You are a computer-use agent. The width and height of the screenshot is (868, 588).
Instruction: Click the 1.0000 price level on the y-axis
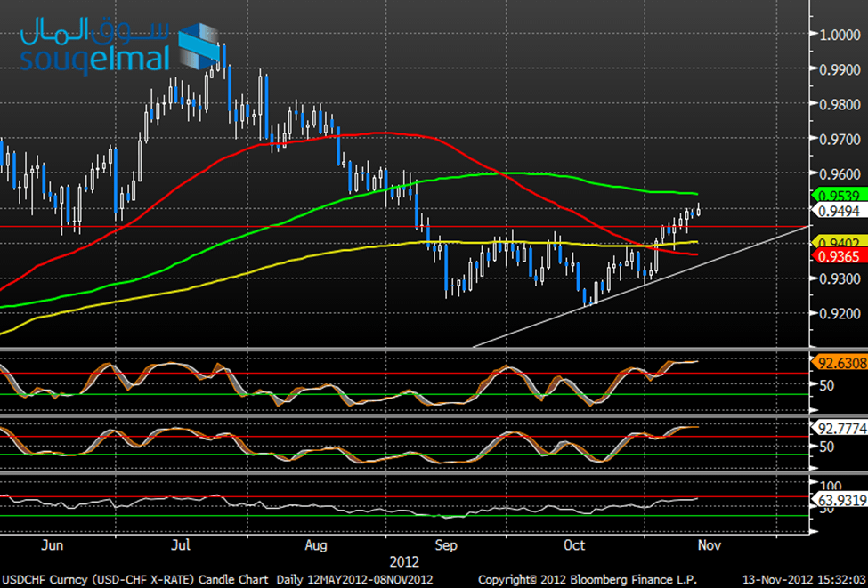[840, 35]
